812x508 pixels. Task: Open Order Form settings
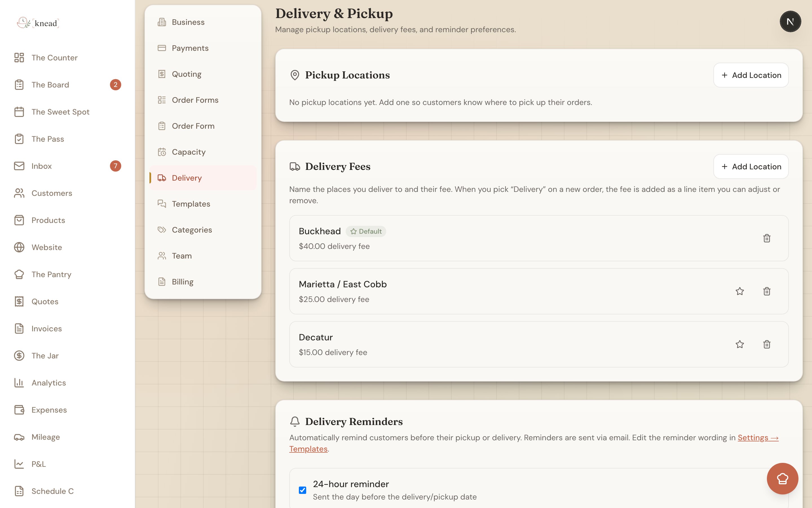pyautogui.click(x=203, y=126)
